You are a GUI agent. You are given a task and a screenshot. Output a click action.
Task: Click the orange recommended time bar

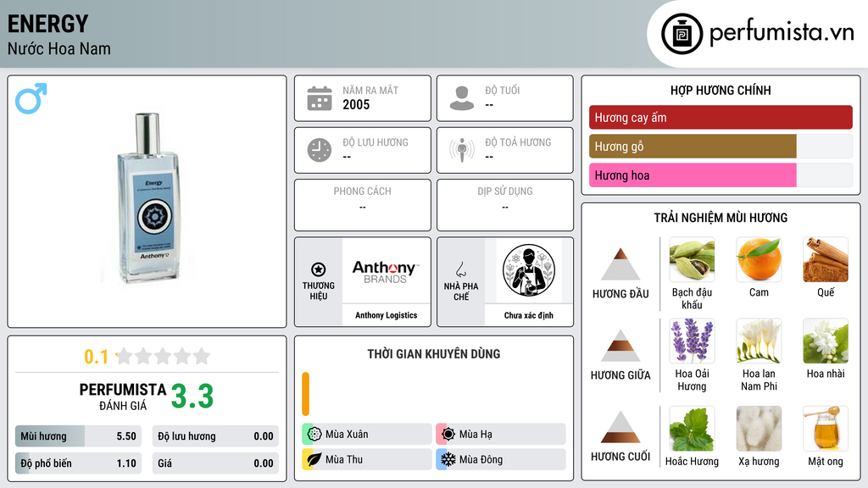pos(305,393)
